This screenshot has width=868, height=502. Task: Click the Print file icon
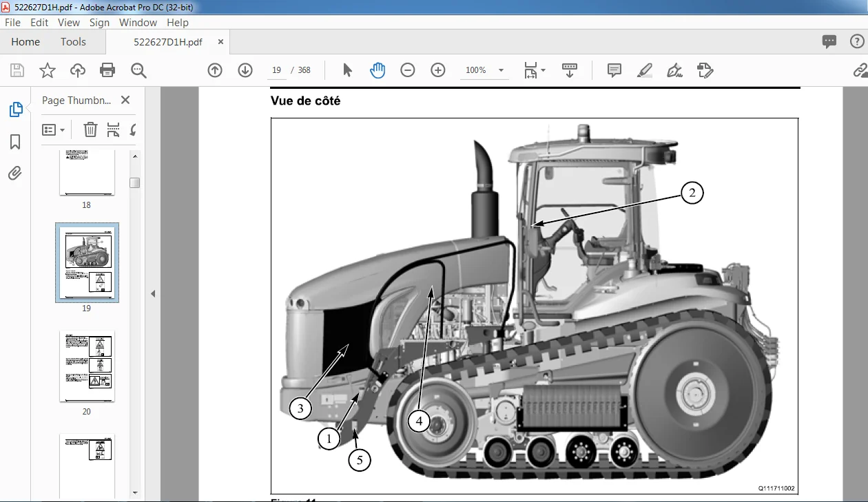[107, 70]
